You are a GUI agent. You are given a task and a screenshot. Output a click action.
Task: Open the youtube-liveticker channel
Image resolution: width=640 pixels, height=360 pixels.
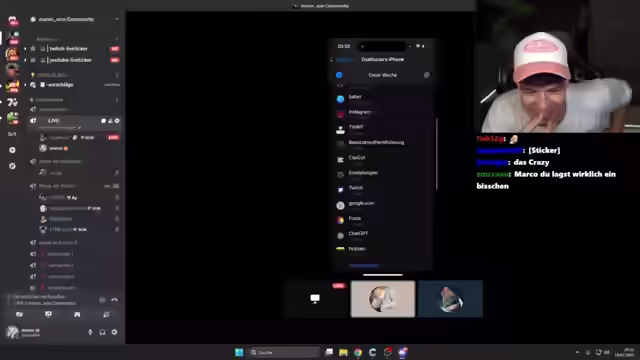tap(73, 60)
